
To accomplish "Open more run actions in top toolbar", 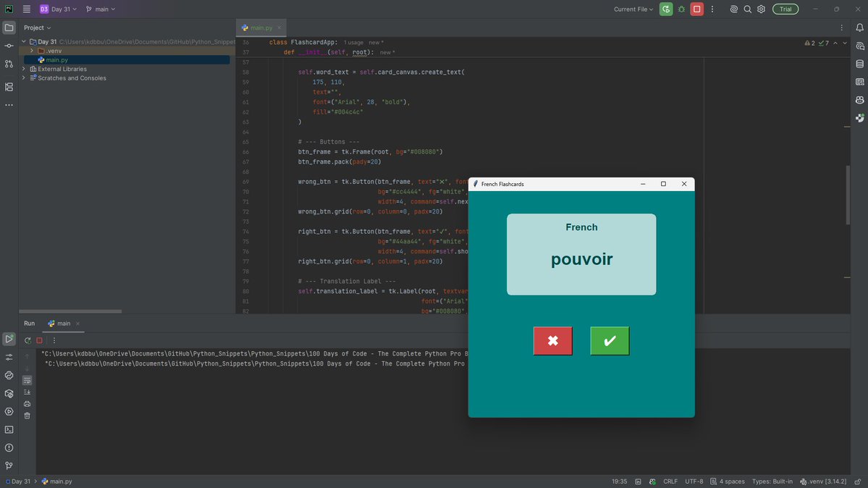I will [x=712, y=9].
